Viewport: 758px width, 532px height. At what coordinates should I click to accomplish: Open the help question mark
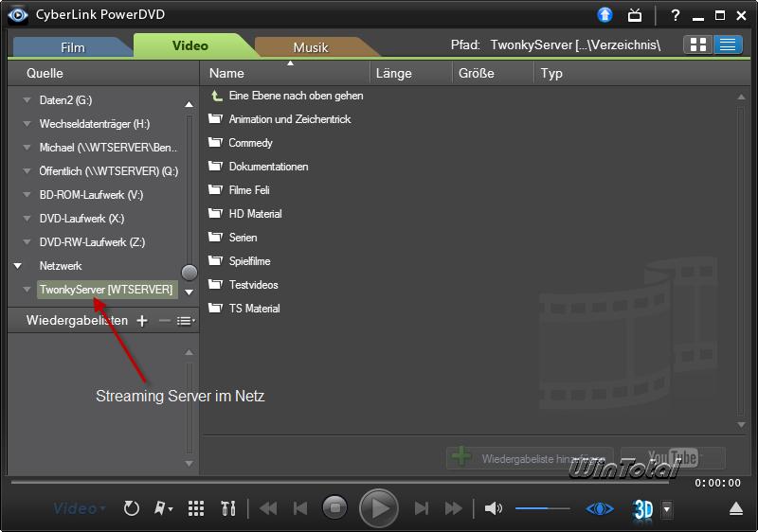point(676,15)
